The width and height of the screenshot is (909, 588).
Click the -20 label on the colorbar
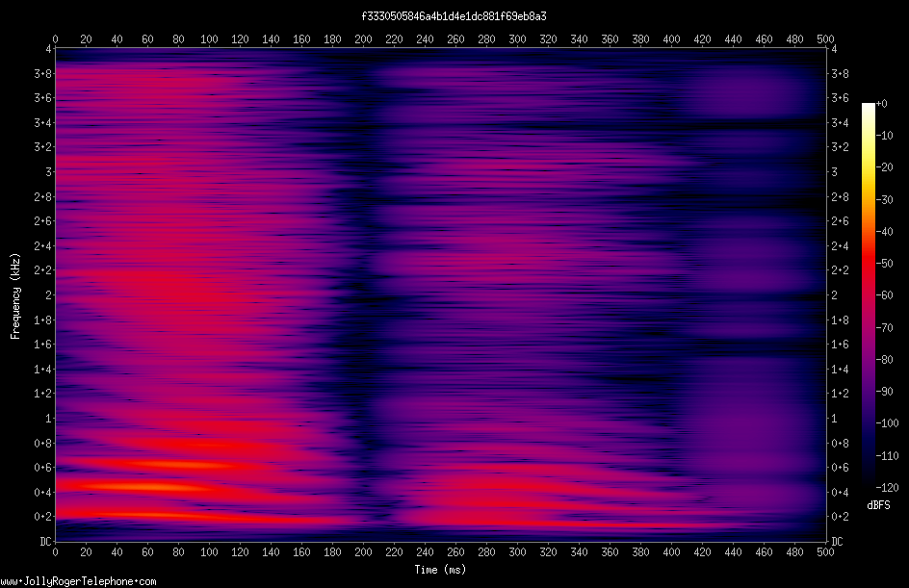[884, 167]
